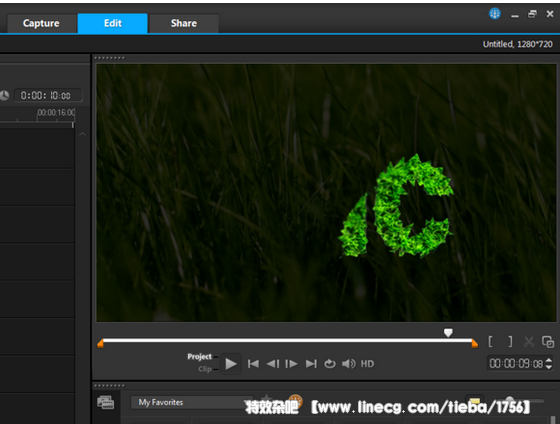This screenshot has width=560, height=424.
Task: Jump to project start with Home button
Action: (253, 364)
